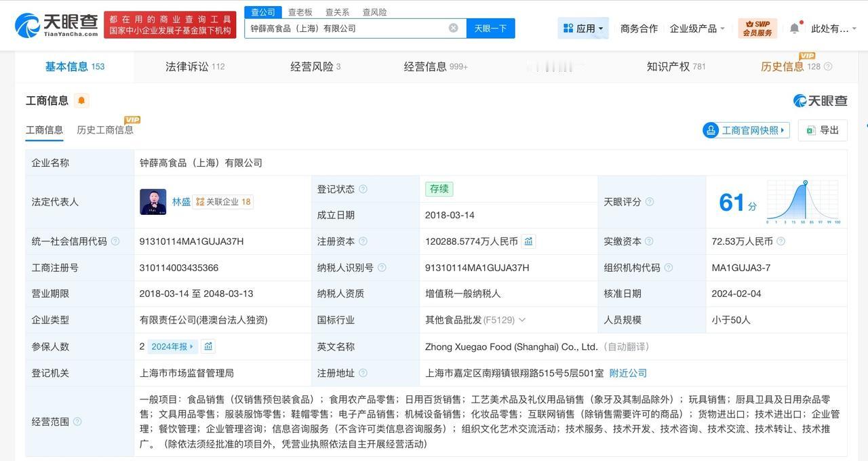Open SVIP 会员服务 button
868x461 pixels.
click(757, 28)
